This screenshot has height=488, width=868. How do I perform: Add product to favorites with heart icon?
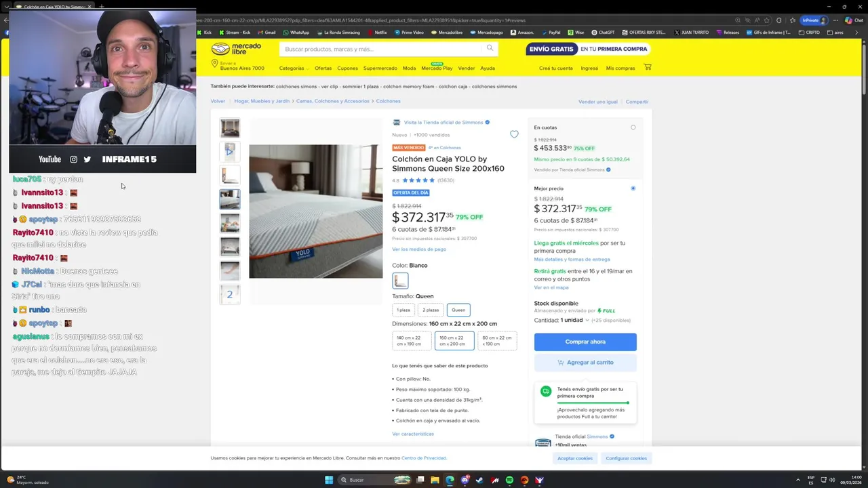[x=514, y=134]
